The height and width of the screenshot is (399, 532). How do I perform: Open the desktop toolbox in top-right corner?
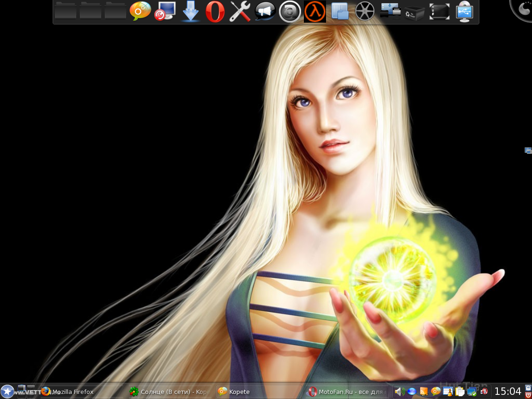tap(522, 10)
